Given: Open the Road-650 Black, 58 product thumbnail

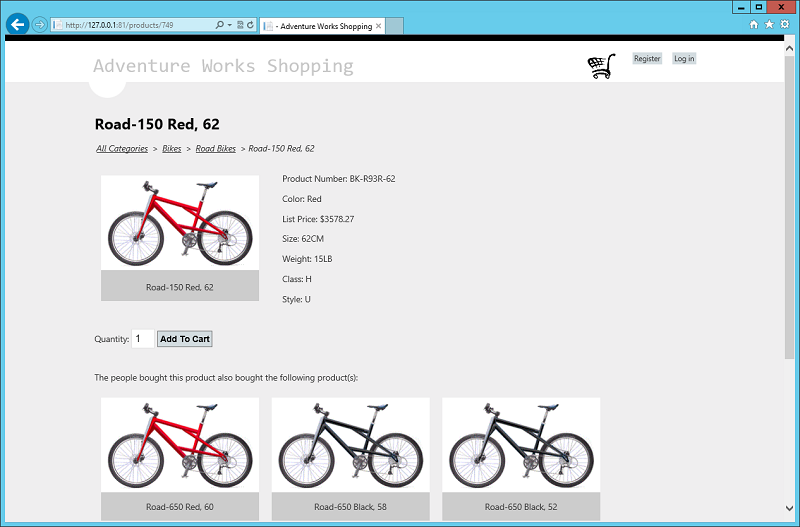Looking at the screenshot, I should pyautogui.click(x=351, y=445).
